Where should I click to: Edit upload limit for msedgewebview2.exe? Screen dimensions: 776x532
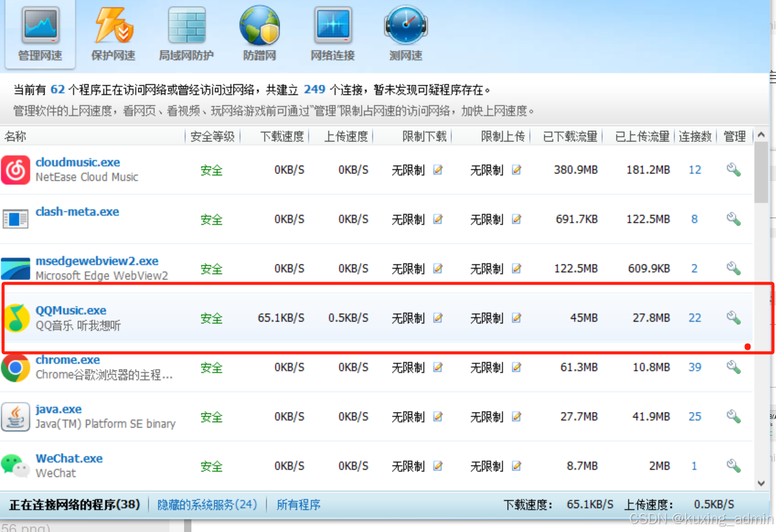(516, 268)
